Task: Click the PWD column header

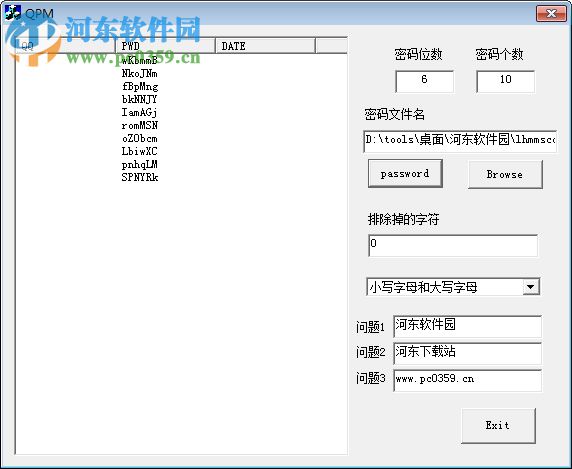Action: (x=165, y=46)
